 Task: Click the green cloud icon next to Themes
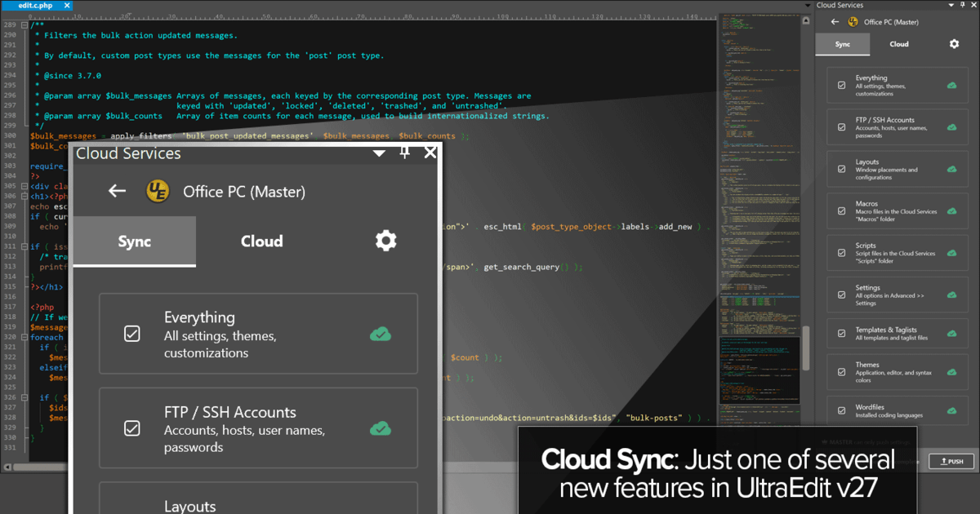tap(951, 371)
